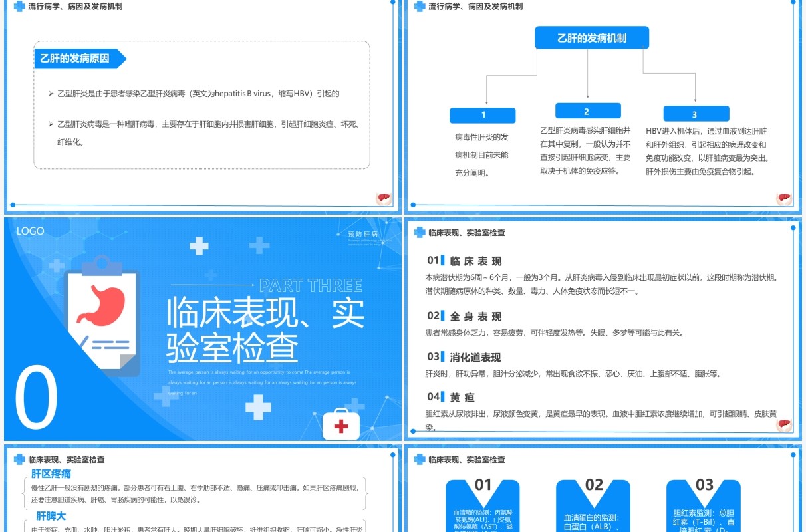Click header 临床表现、实验室检查 above the 01 02 03 cards
Viewport: 806px width, 532px height.
[x=466, y=460]
